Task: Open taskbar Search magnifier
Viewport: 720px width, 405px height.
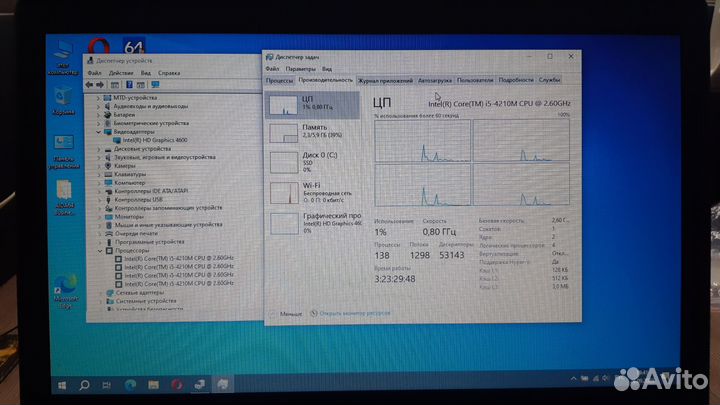Action: tap(84, 385)
